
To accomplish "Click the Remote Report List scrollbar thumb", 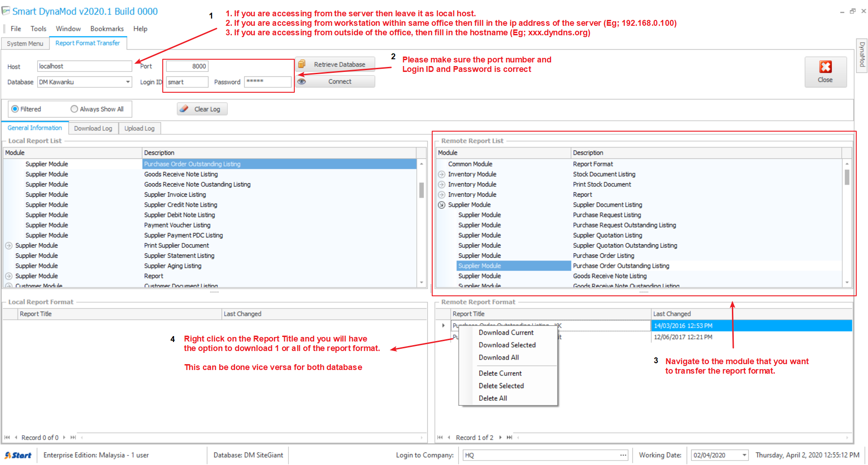I will pyautogui.click(x=847, y=177).
